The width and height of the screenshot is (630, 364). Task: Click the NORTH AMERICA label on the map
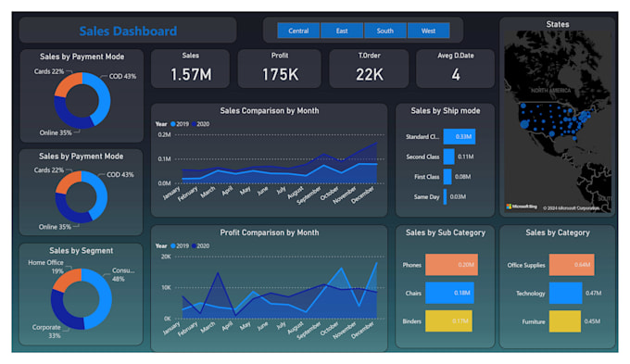551,91
